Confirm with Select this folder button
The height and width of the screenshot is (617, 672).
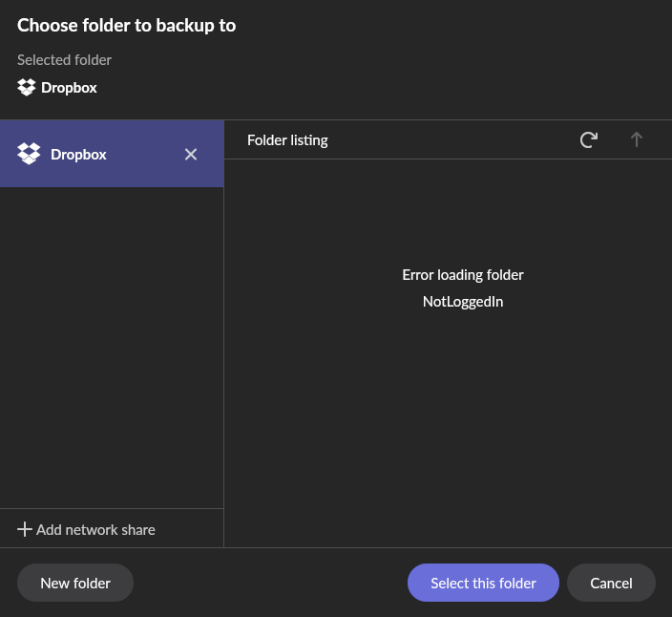(x=483, y=583)
